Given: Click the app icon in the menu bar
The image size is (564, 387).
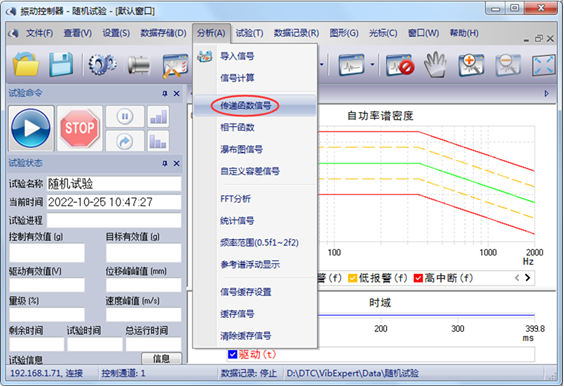Looking at the screenshot, I should coord(14,33).
